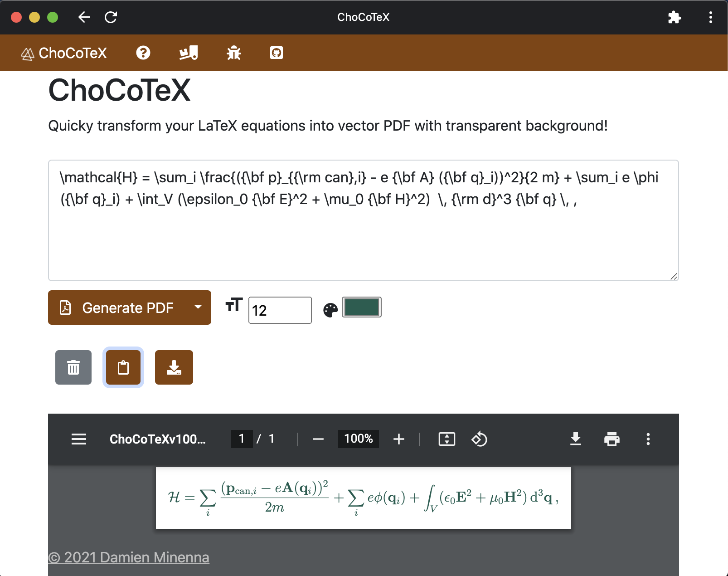Click the ChoCoTeXv100... PDF file title
Image resolution: width=728 pixels, height=576 pixels.
pyautogui.click(x=158, y=439)
